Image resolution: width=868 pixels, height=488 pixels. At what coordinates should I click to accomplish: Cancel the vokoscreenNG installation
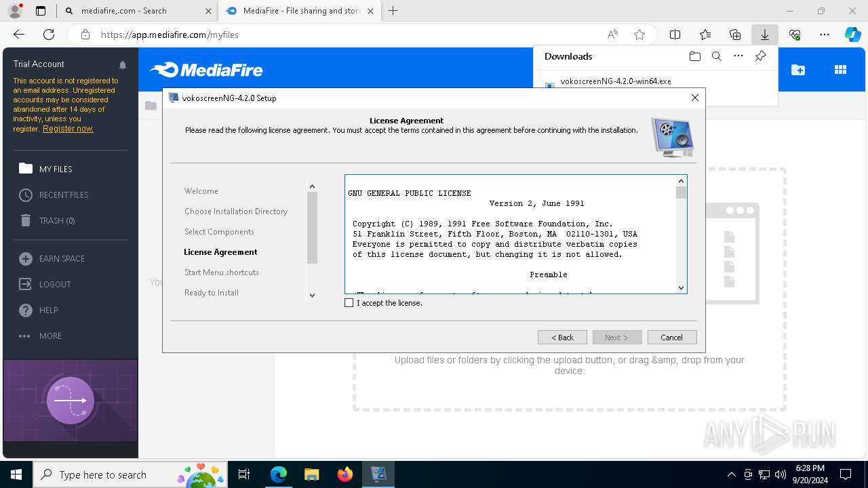click(671, 338)
